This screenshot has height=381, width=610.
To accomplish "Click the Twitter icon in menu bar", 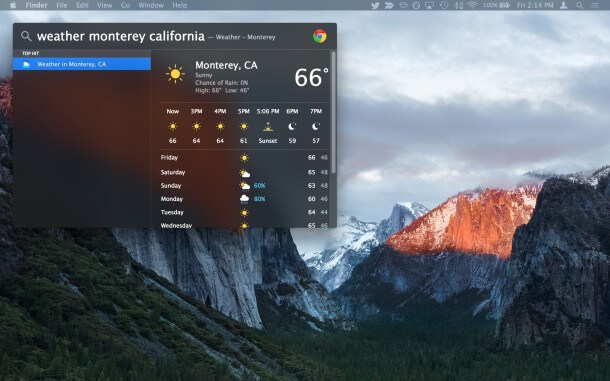I will pyautogui.click(x=375, y=5).
